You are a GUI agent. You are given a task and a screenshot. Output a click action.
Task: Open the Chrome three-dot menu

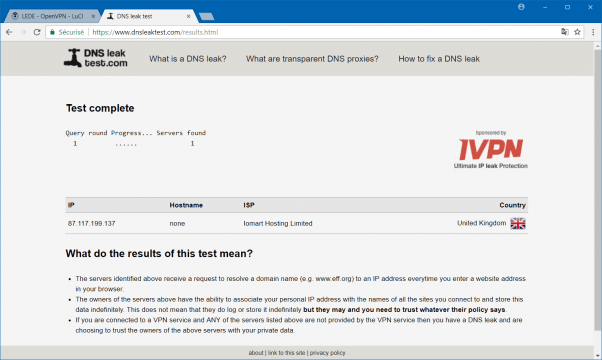click(593, 32)
